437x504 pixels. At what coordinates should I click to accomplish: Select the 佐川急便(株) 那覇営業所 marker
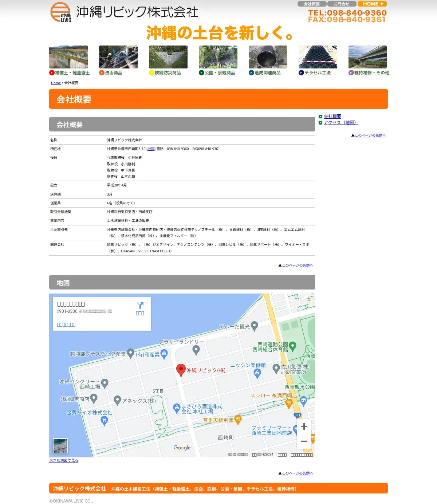click(276, 369)
